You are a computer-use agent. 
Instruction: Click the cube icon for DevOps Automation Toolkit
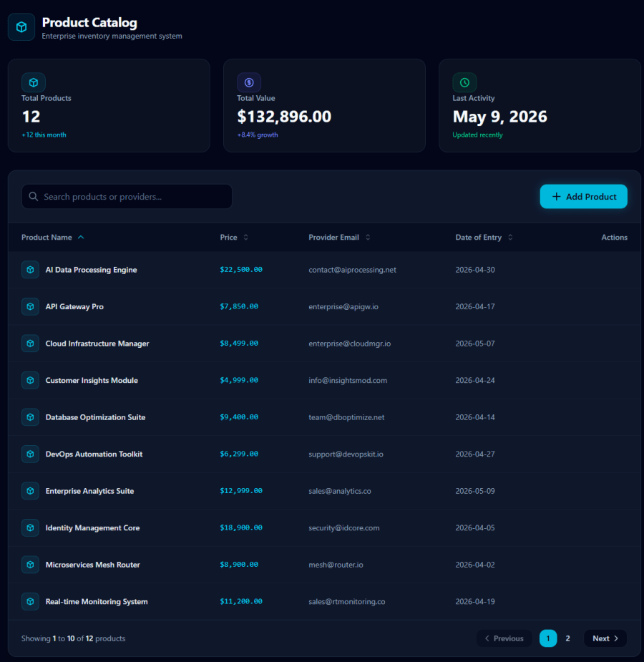pos(30,454)
